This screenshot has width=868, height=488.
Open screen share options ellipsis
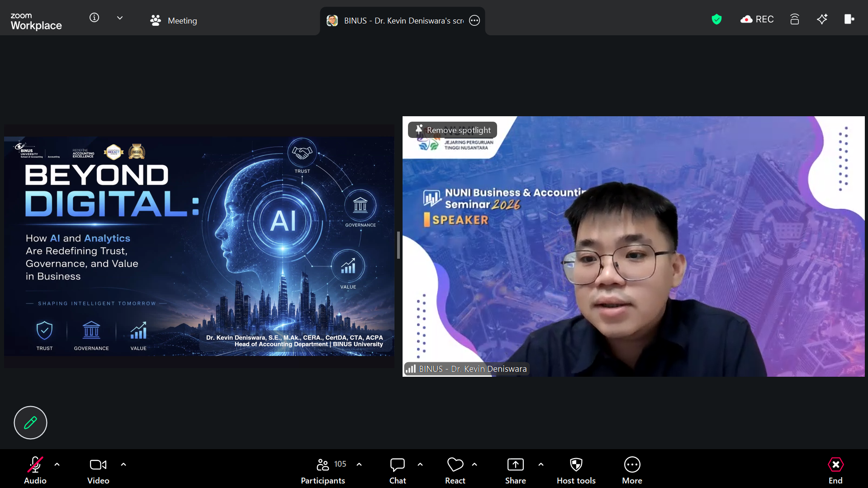click(474, 20)
